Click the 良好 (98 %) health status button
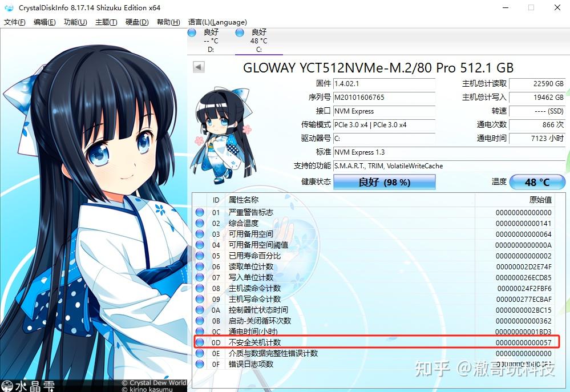The height and width of the screenshot is (392, 570). point(384,182)
